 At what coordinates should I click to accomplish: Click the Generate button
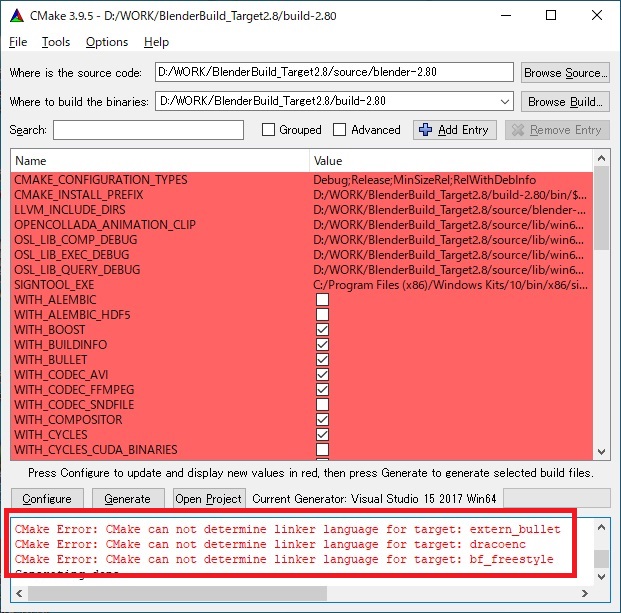point(128,499)
